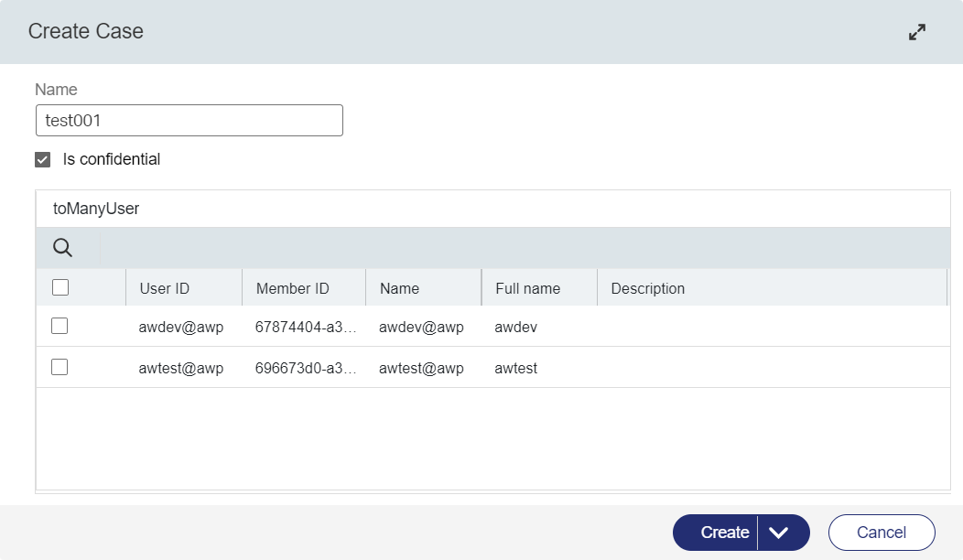Click the Create button
This screenshot has width=963, height=560.
pyautogui.click(x=724, y=533)
